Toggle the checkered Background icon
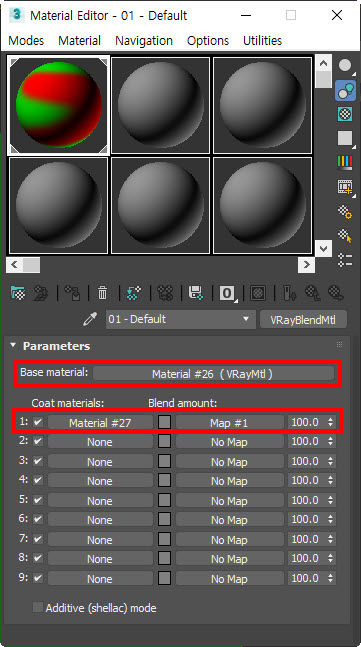Screen dimensions: 361x647 pyautogui.click(x=345, y=114)
